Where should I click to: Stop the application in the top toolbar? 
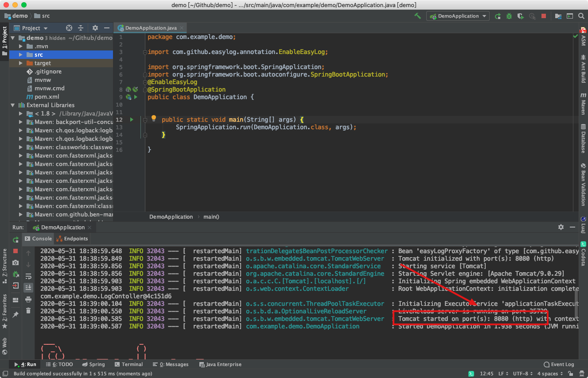[544, 16]
